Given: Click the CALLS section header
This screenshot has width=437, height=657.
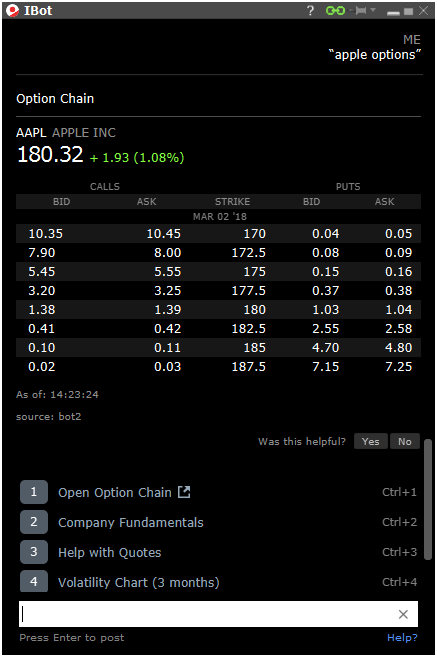Looking at the screenshot, I should (105, 186).
